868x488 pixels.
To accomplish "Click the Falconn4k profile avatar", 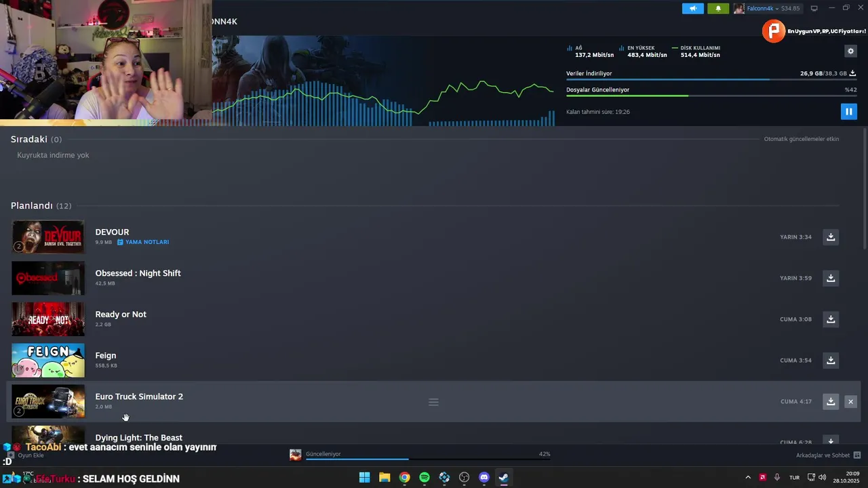I will (x=738, y=8).
